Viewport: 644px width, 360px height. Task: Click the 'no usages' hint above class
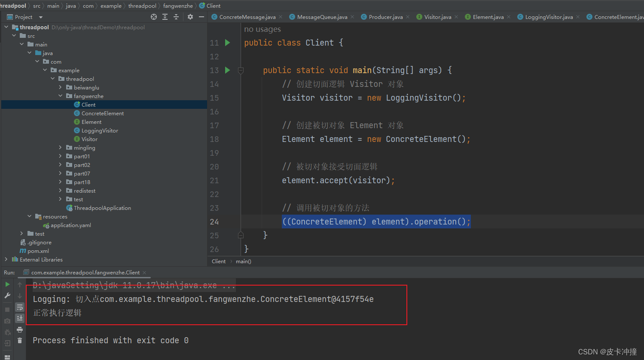(x=262, y=29)
